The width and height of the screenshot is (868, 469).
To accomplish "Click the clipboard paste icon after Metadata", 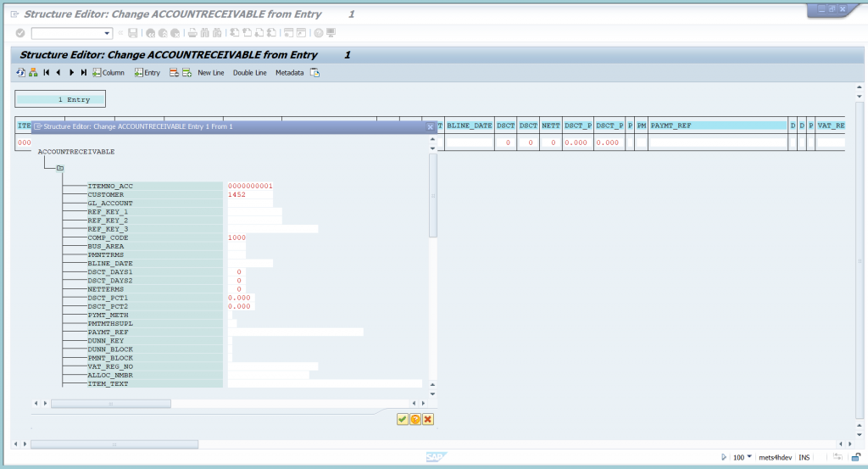I will point(315,73).
